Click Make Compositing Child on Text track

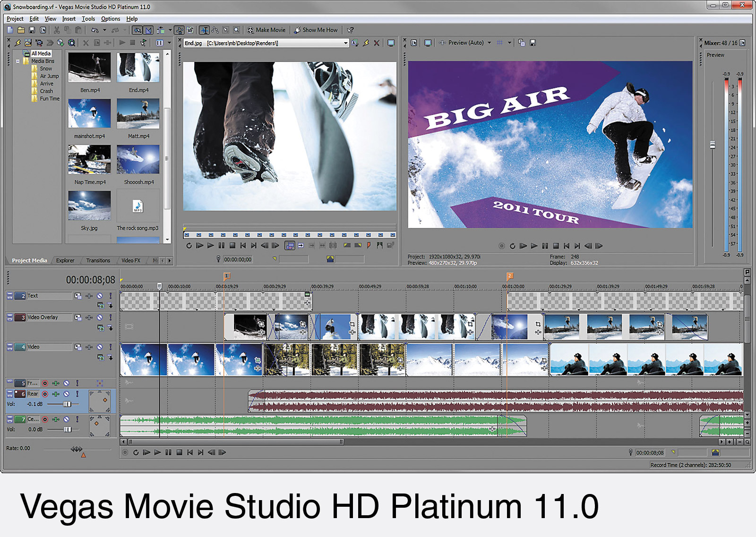pyautogui.click(x=110, y=305)
